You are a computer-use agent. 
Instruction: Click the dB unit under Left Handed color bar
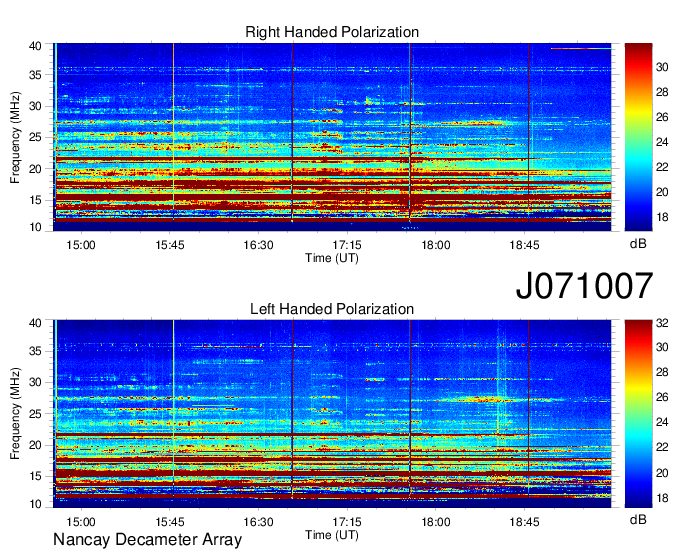[638, 519]
